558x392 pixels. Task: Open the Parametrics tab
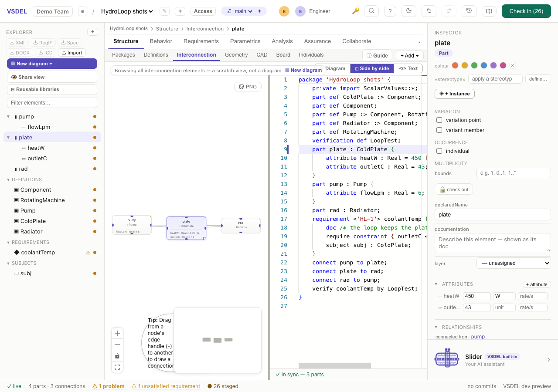click(245, 41)
